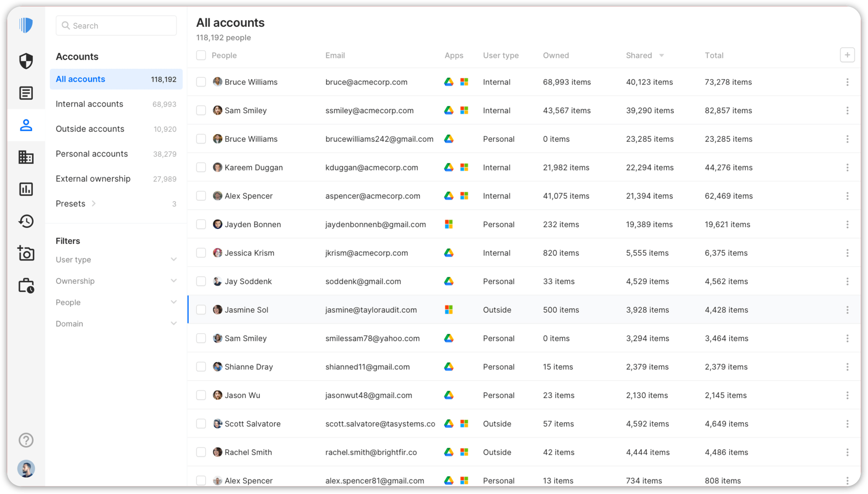868x494 pixels.
Task: Open the Security shield section in sidebar
Action: click(x=26, y=61)
